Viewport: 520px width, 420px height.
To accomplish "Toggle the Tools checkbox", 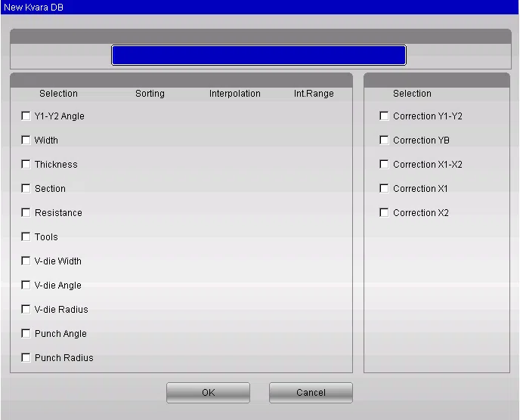I will coord(26,236).
